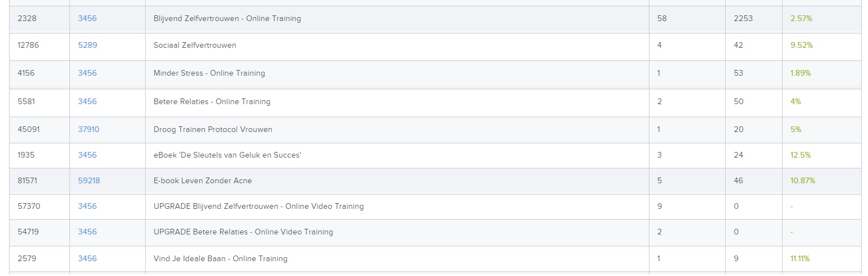Select the Sociaal Zelfvertrouwen product name
868x276 pixels.
[195, 45]
